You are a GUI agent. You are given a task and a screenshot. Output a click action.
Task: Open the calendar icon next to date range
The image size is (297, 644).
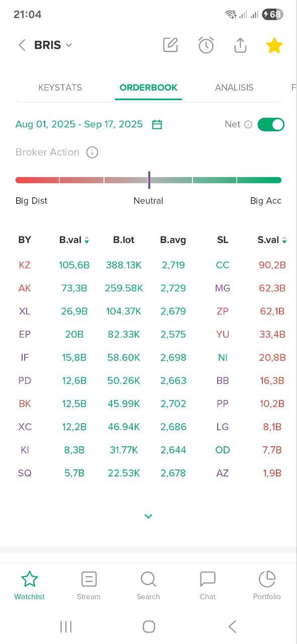point(157,124)
